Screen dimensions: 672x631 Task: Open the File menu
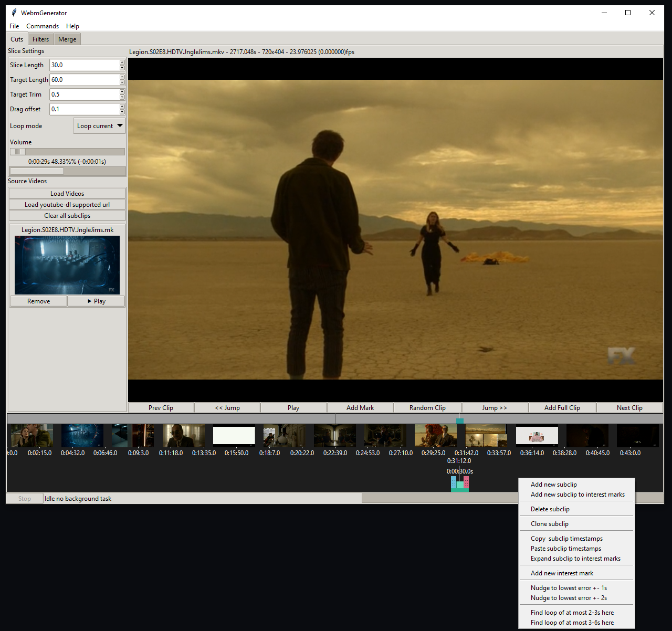click(14, 26)
